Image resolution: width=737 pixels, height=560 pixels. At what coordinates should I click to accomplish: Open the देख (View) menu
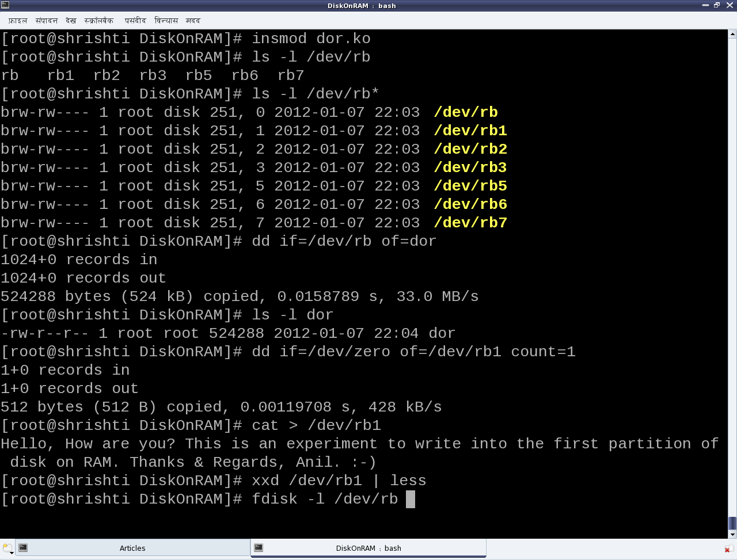point(70,21)
